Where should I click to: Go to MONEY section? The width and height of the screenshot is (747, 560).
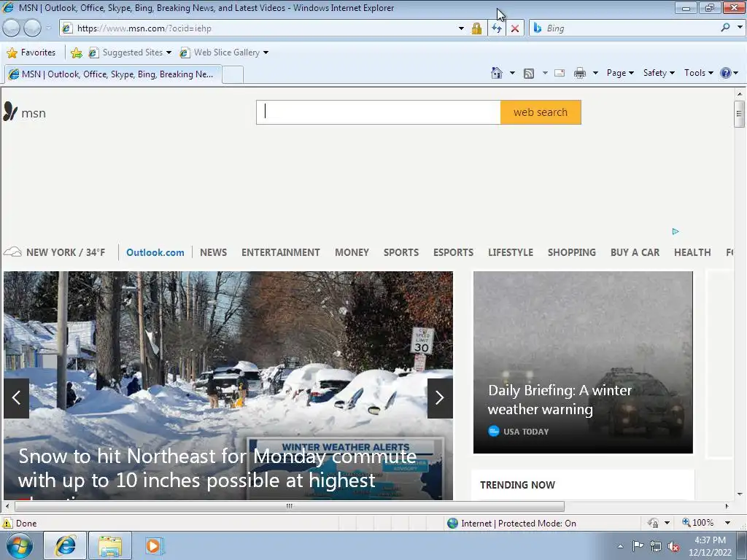click(352, 252)
